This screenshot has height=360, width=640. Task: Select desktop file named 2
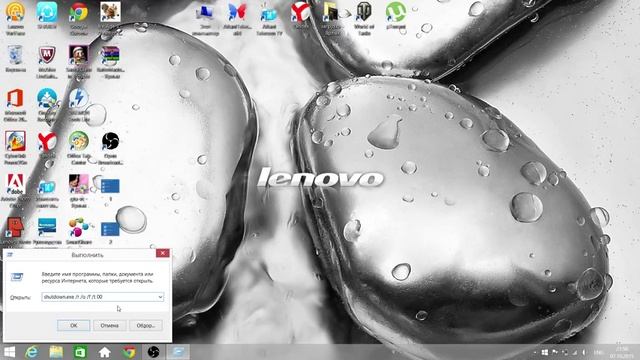point(110,232)
